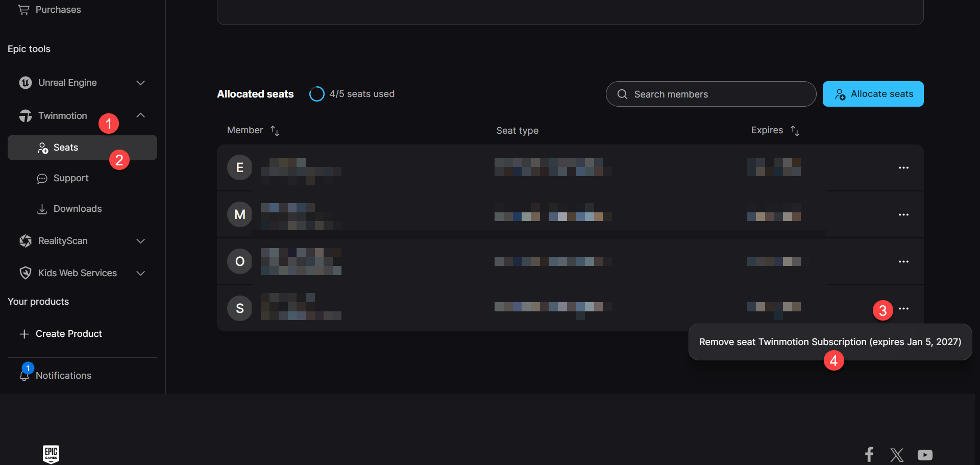Expand the Unreal Engine section chevron
980x465 pixels.
(x=141, y=83)
